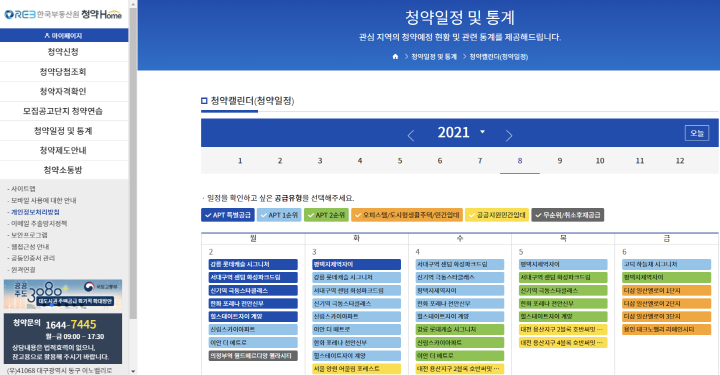The height and width of the screenshot is (375, 720).
Task: Open 더샵 일산엘로이 1단지 on Friday 6
Action: tap(666, 291)
